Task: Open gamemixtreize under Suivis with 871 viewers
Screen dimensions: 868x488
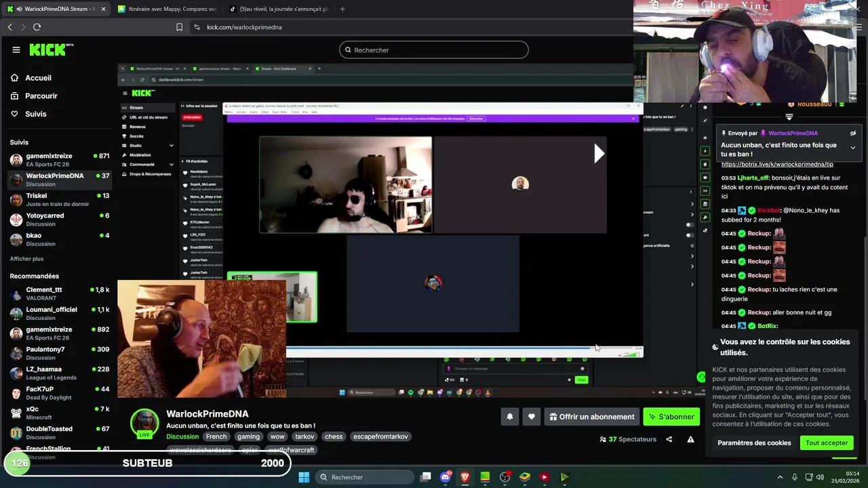Action: 59,160
